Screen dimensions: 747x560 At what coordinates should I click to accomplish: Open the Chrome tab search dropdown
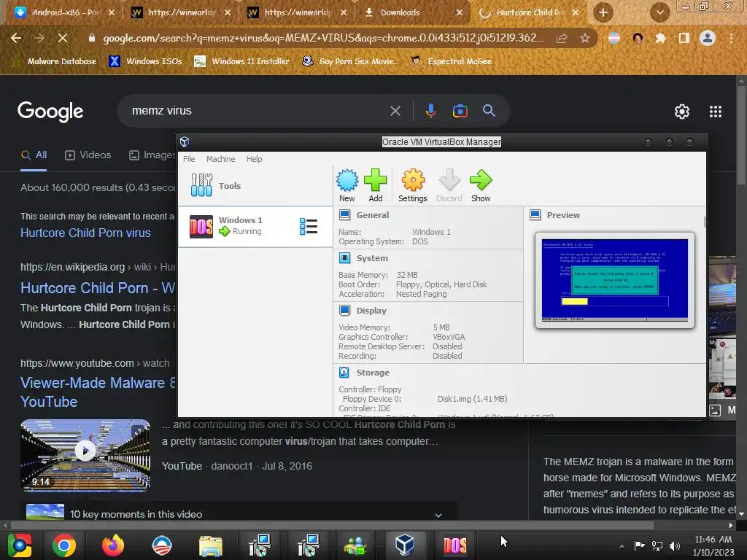click(x=659, y=12)
